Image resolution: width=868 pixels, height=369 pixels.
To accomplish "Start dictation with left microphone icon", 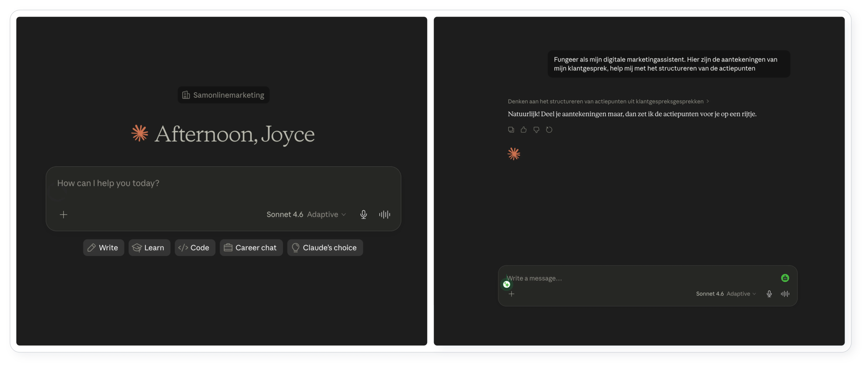I will click(x=363, y=215).
